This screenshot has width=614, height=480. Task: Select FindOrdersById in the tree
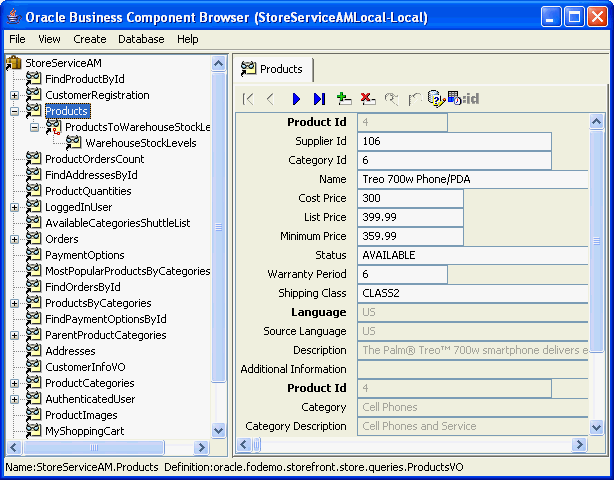(x=83, y=287)
